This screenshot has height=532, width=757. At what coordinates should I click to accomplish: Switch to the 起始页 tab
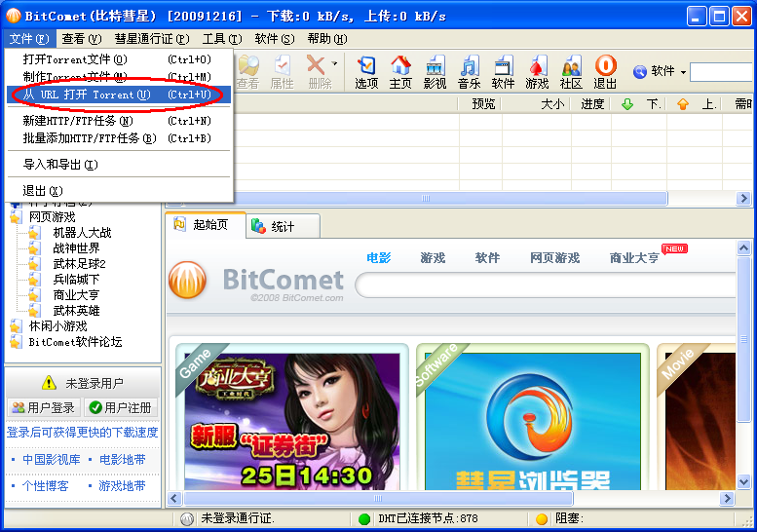pos(206,225)
